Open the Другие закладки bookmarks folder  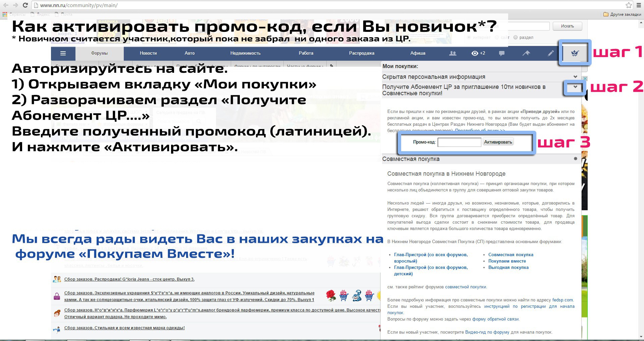tap(622, 14)
